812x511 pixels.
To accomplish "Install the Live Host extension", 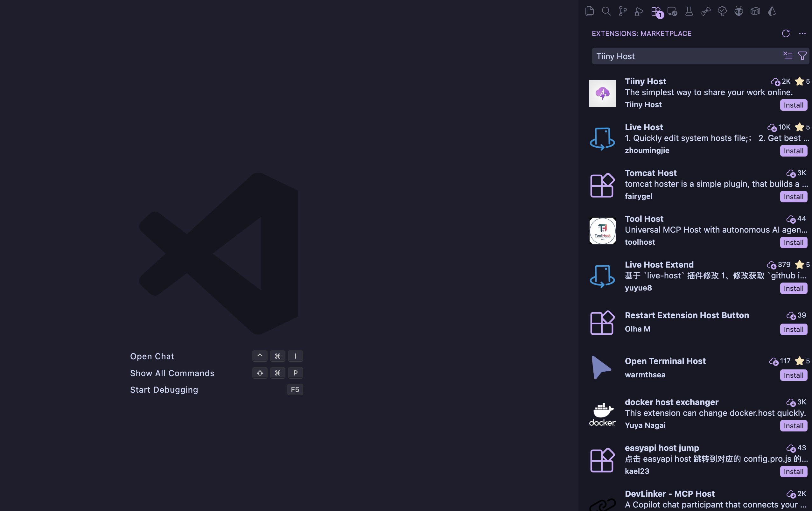I will 793,151.
